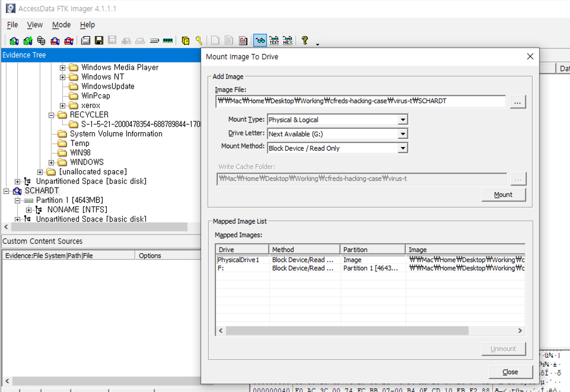This screenshot has width=570, height=392.
Task: Open the Mount Method dropdown
Action: pyautogui.click(x=402, y=148)
